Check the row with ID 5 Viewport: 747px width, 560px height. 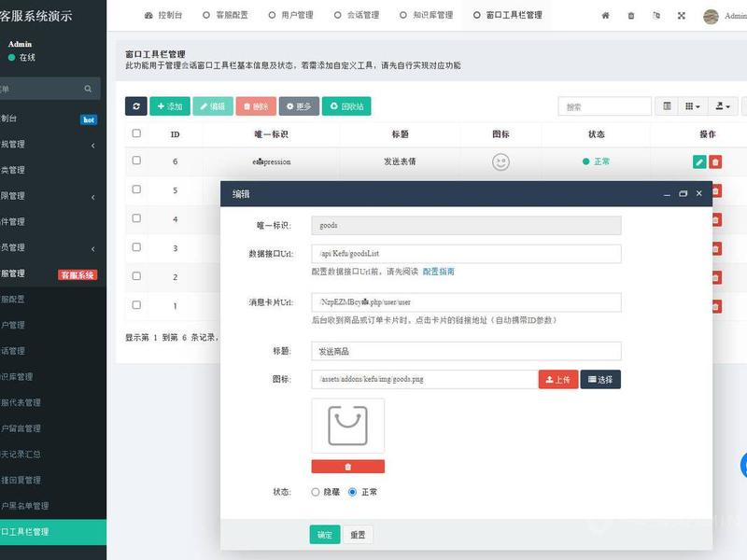pos(136,189)
